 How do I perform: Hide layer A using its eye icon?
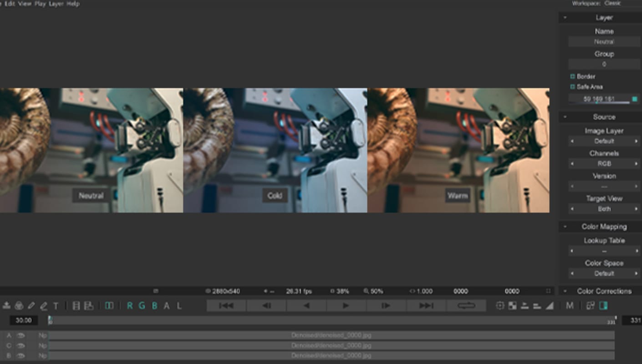20,335
